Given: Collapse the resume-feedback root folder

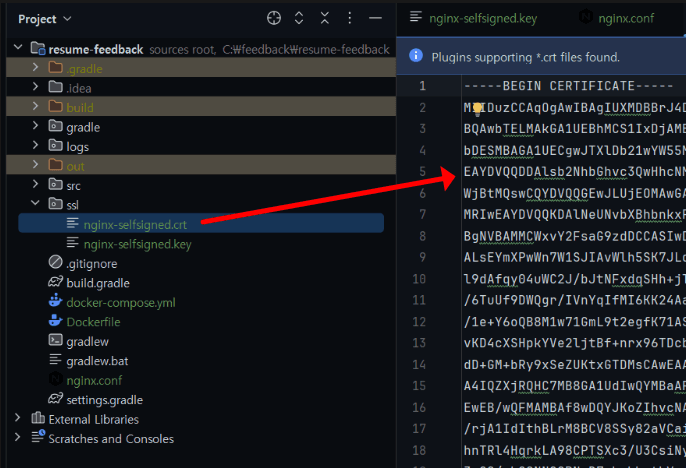Looking at the screenshot, I should (x=19, y=49).
